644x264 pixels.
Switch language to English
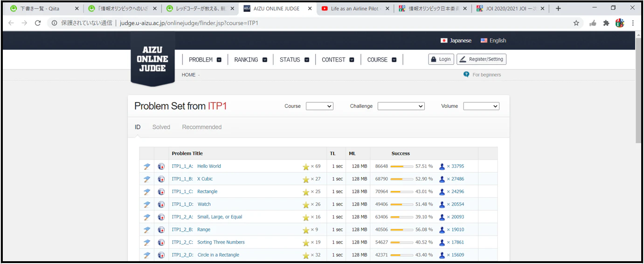(x=493, y=41)
